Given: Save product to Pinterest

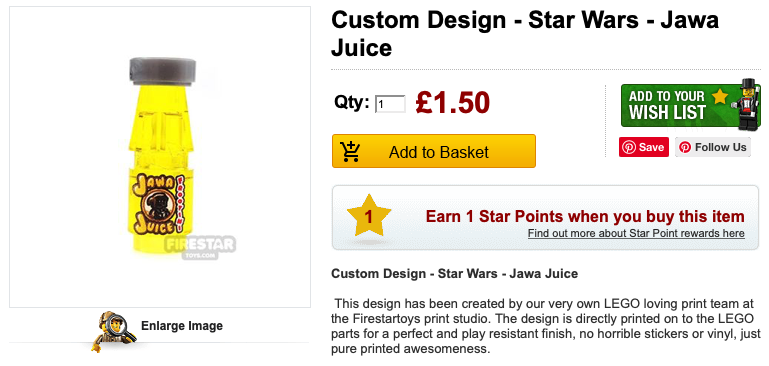Looking at the screenshot, I should [643, 147].
